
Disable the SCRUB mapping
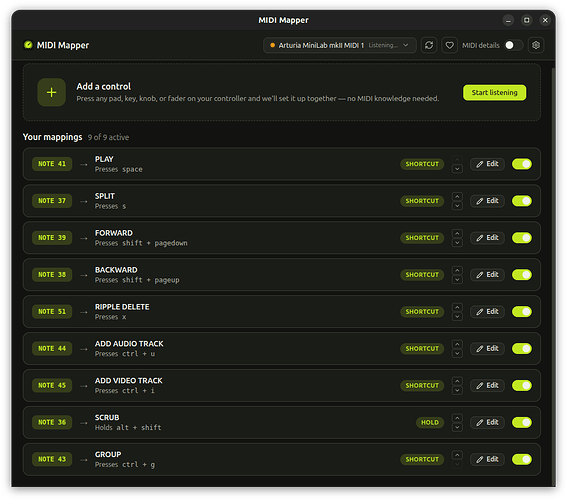(522, 422)
